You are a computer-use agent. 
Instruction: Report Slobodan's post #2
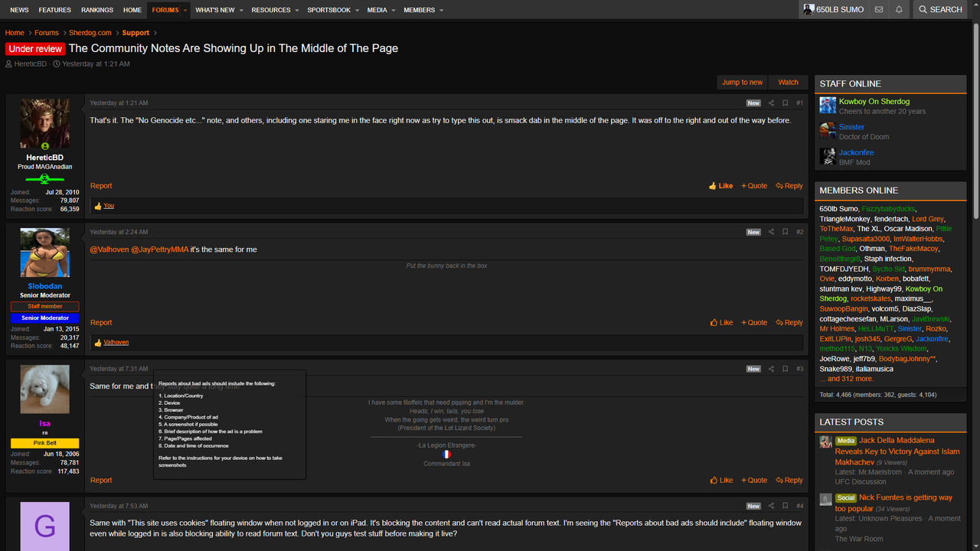(x=101, y=323)
